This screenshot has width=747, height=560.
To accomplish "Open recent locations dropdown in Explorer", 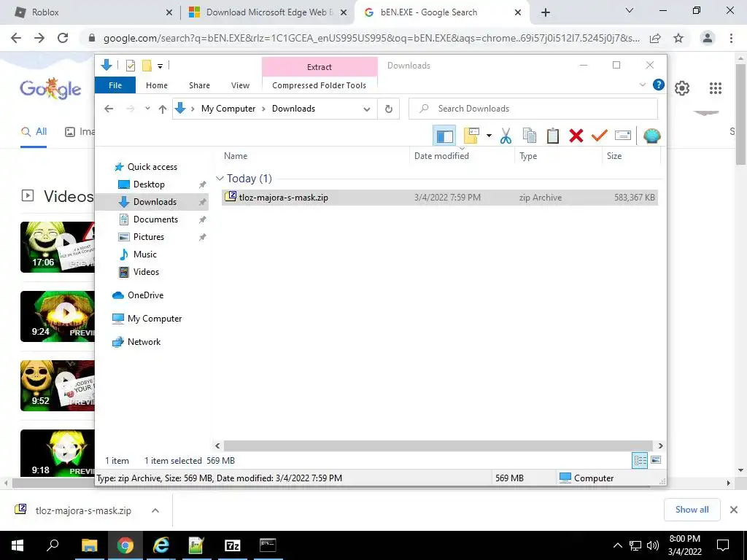I will point(147,109).
